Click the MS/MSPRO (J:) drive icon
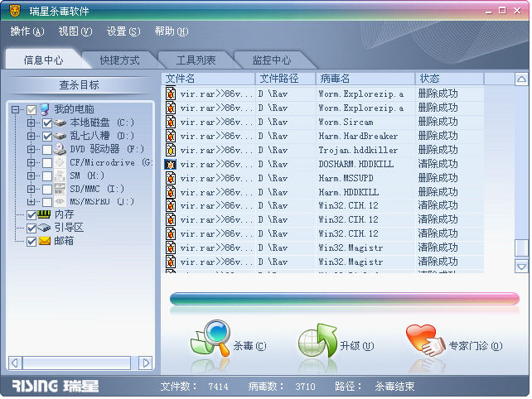532x399 pixels. [x=60, y=202]
